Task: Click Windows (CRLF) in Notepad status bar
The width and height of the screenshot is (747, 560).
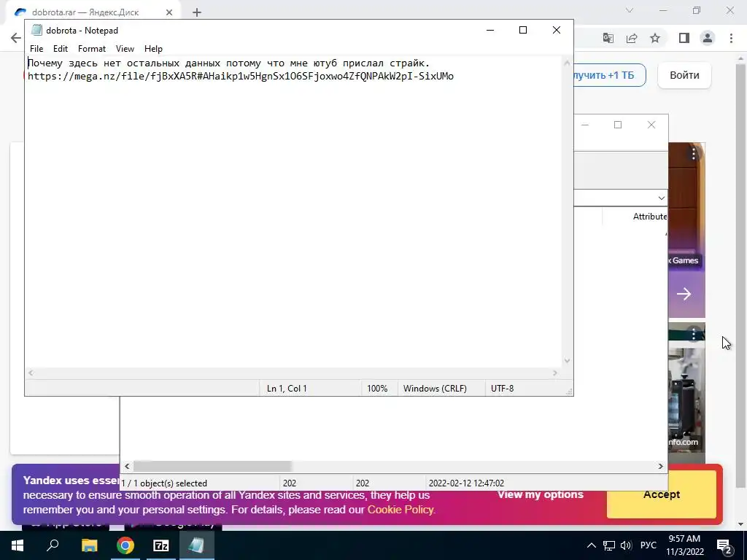Action: coord(435,389)
